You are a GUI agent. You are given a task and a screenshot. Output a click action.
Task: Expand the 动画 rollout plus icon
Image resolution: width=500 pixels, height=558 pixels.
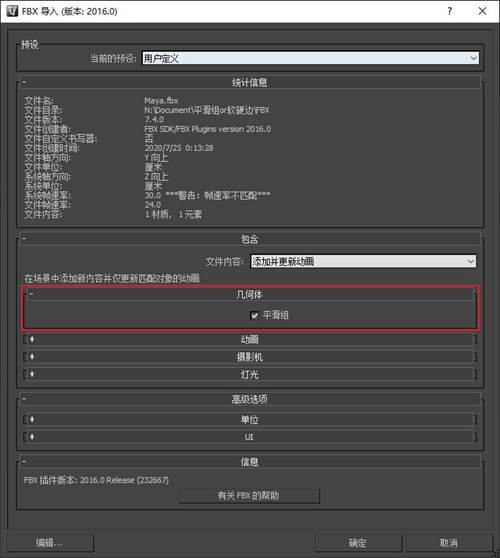[x=32, y=339]
